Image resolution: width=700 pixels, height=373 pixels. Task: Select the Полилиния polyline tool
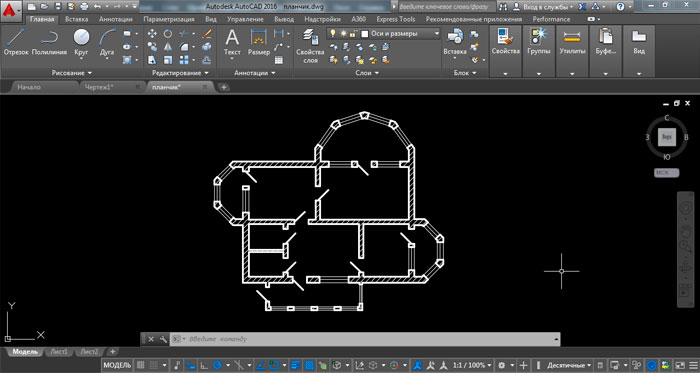tap(49, 42)
